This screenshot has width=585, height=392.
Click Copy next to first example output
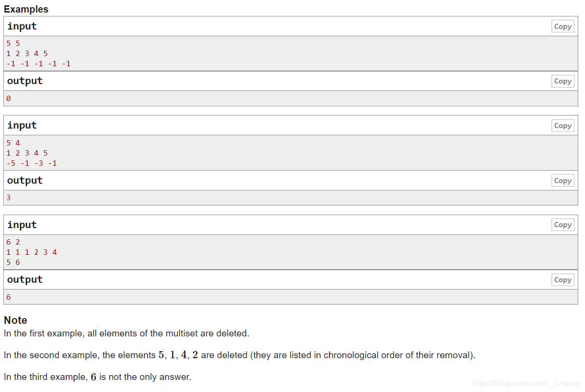[563, 81]
